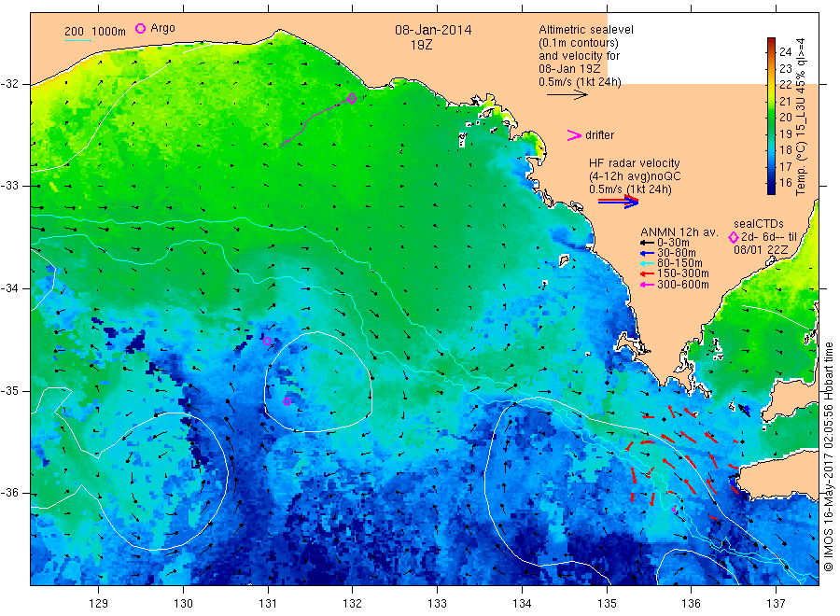Click the magenta Argo circle in the legend
Viewport: 840px width, 616px height.
(140, 28)
